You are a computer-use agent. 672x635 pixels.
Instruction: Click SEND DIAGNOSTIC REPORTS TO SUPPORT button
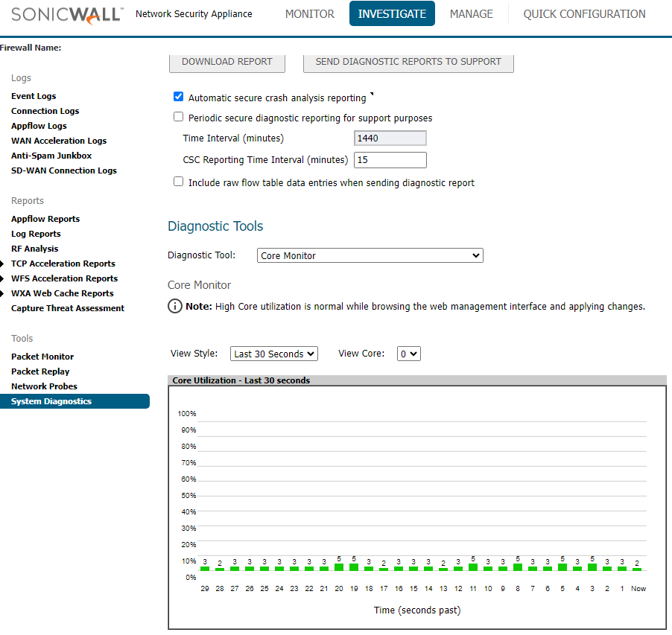click(408, 63)
